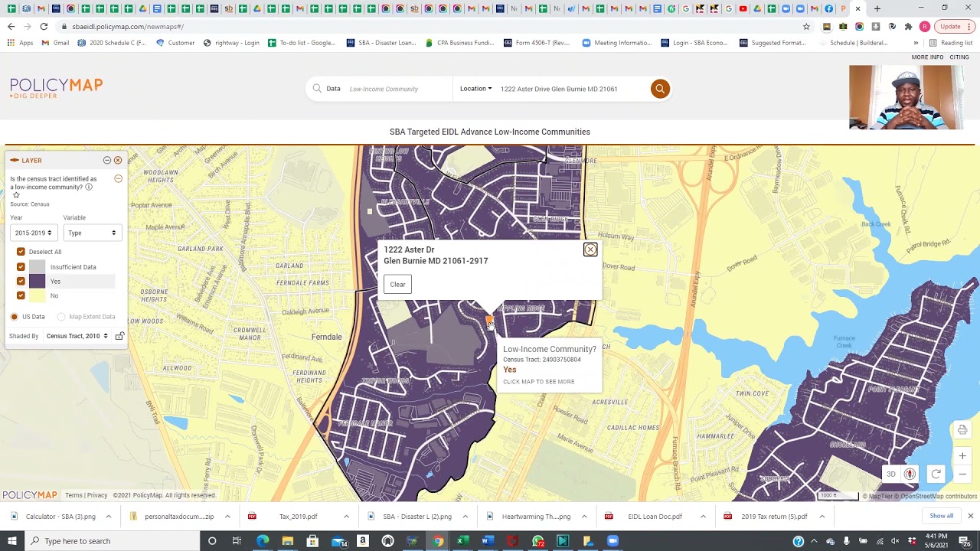Open the Terms link in footer
Screen dimensions: 980x551
73,495
